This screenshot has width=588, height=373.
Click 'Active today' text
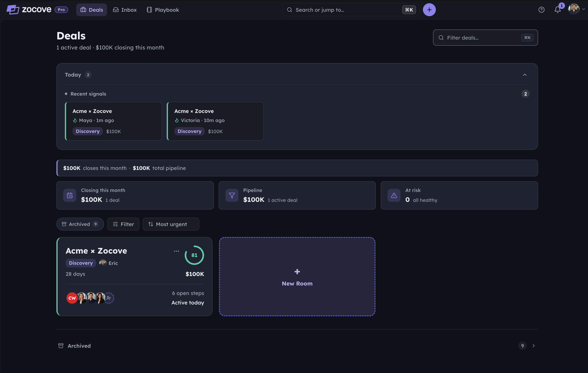click(x=188, y=303)
